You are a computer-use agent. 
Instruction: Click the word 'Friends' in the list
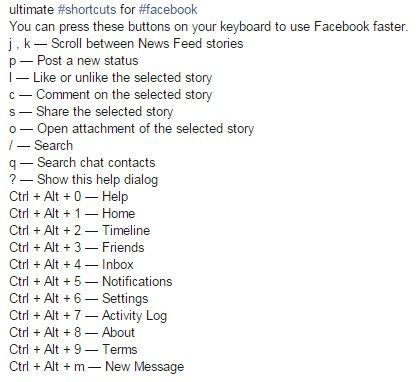[x=123, y=248]
